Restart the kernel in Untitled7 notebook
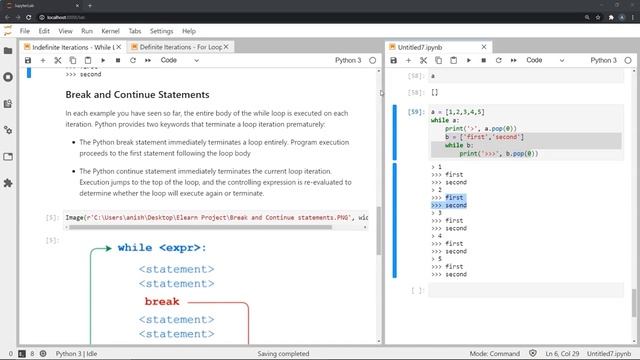The width and height of the screenshot is (640, 360). click(x=498, y=60)
